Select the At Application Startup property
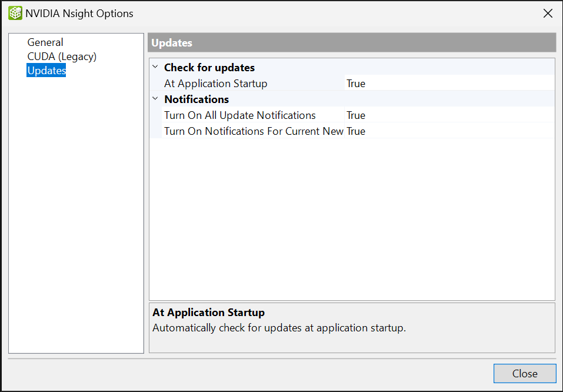 [215, 84]
